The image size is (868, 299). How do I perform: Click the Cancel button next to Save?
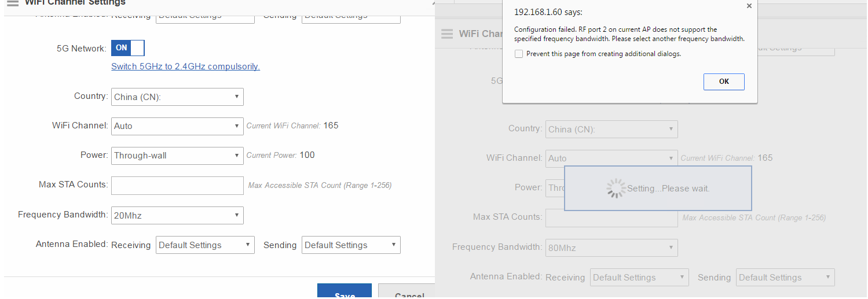tap(406, 292)
